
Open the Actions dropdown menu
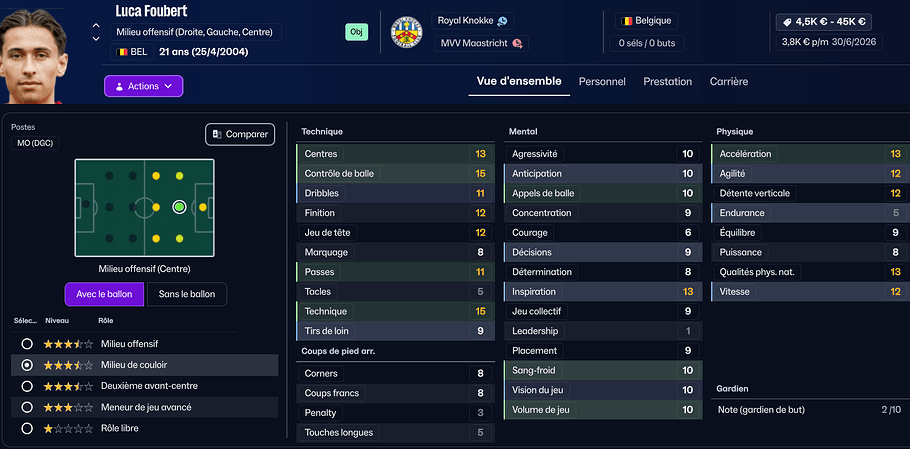pyautogui.click(x=144, y=86)
